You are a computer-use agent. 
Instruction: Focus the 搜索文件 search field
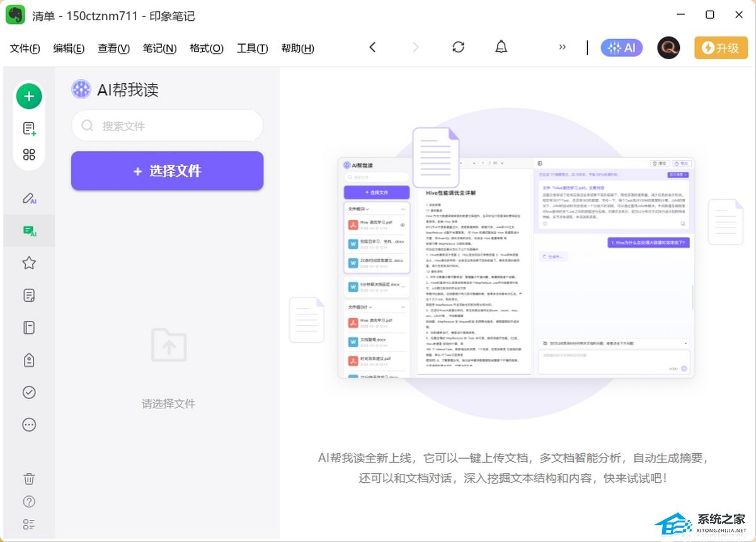167,126
